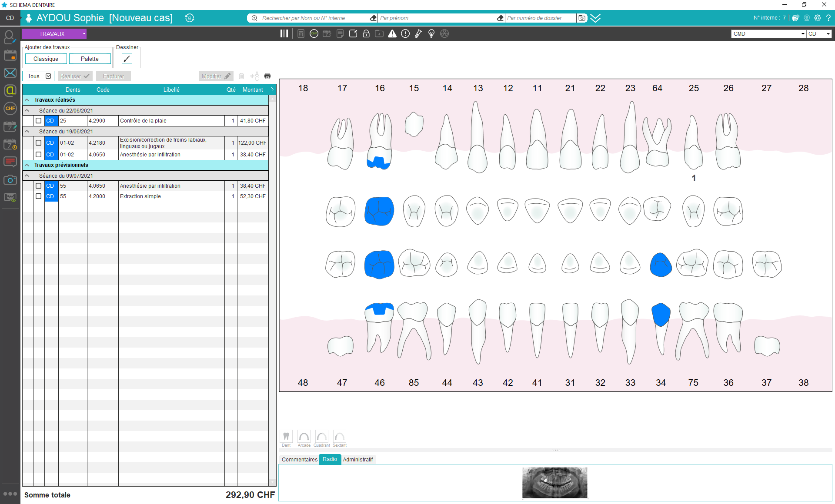
Task: Open the panoramic radio thumbnail
Action: tap(554, 483)
